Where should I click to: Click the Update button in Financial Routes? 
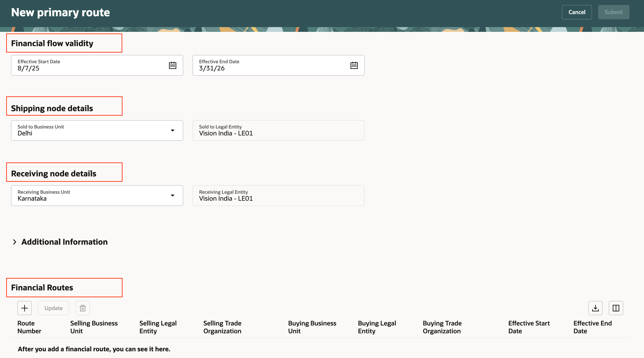pos(54,308)
